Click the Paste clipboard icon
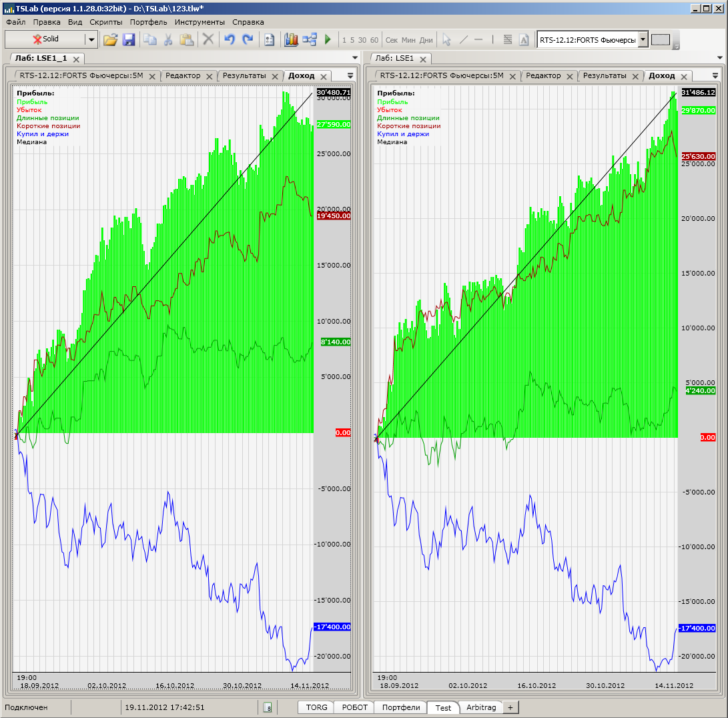The image size is (728, 718). point(187,40)
